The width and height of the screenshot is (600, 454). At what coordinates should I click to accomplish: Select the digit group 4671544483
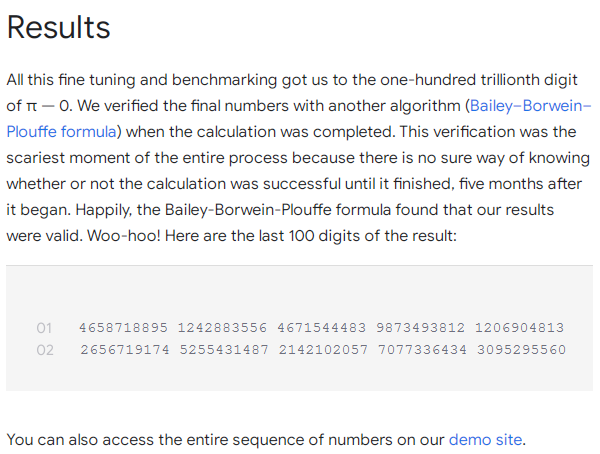pos(321,327)
